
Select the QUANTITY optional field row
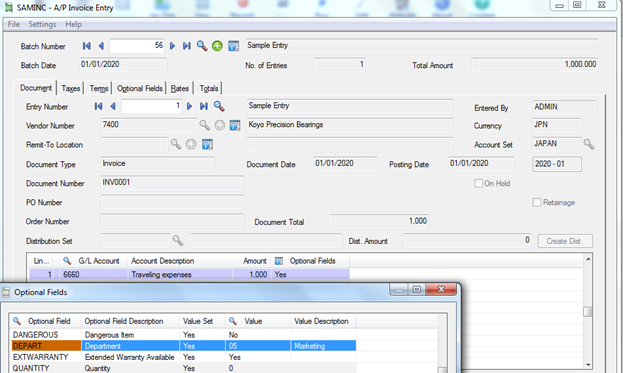[183, 368]
